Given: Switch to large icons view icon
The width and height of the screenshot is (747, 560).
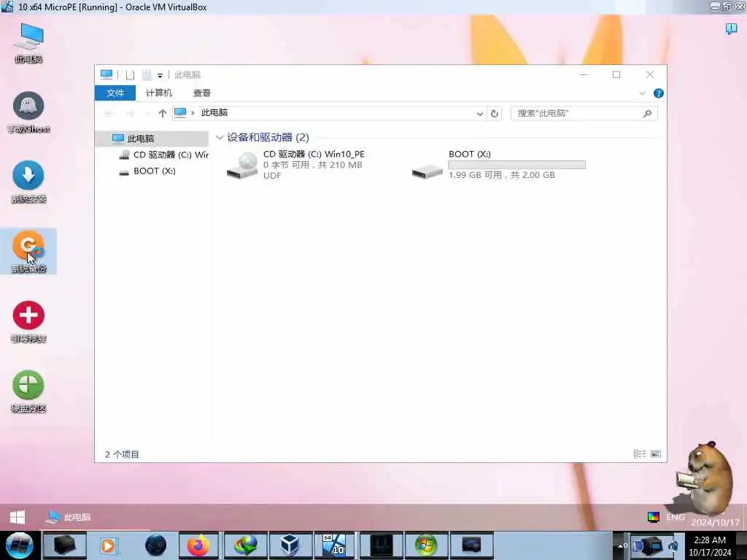Looking at the screenshot, I should click(x=656, y=454).
